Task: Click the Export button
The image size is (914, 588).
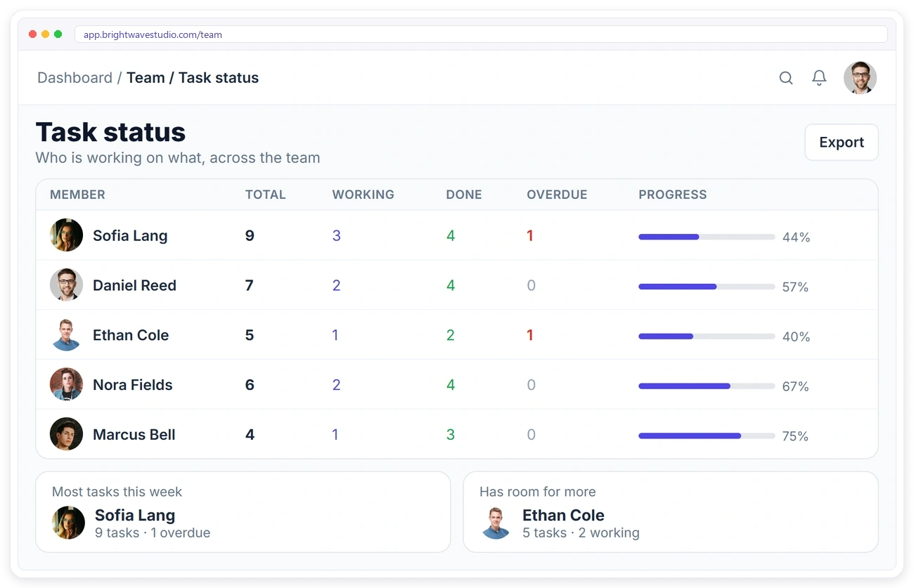Action: [x=842, y=142]
